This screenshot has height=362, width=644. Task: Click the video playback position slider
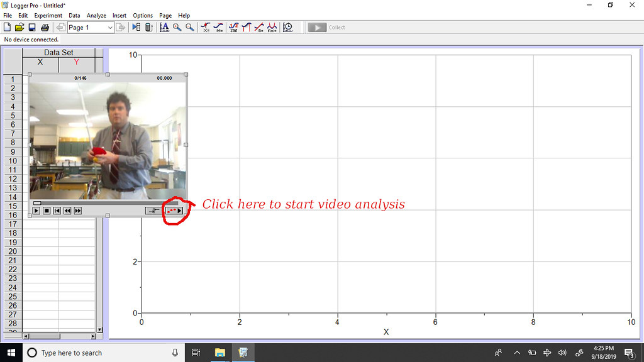coord(37,202)
